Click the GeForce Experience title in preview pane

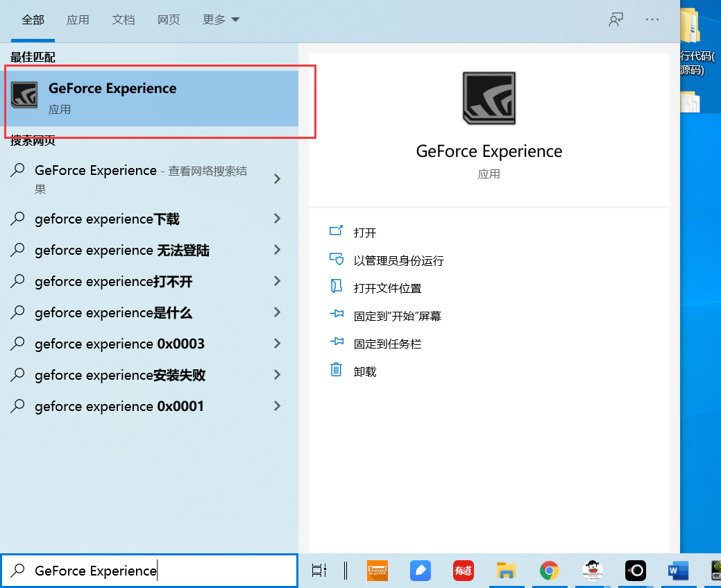(489, 151)
